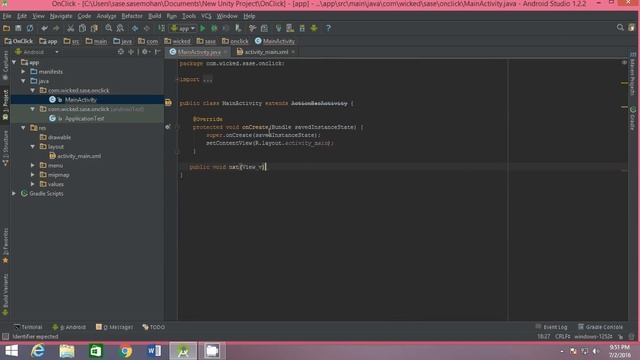Select MainActivity in project tree
This screenshot has width=640, height=360.
[x=80, y=100]
